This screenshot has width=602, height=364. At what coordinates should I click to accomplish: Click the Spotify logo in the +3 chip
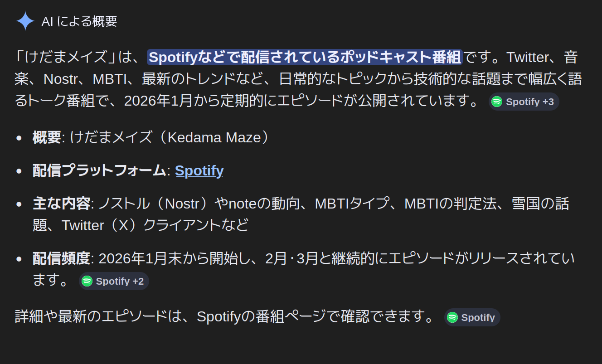coord(497,102)
